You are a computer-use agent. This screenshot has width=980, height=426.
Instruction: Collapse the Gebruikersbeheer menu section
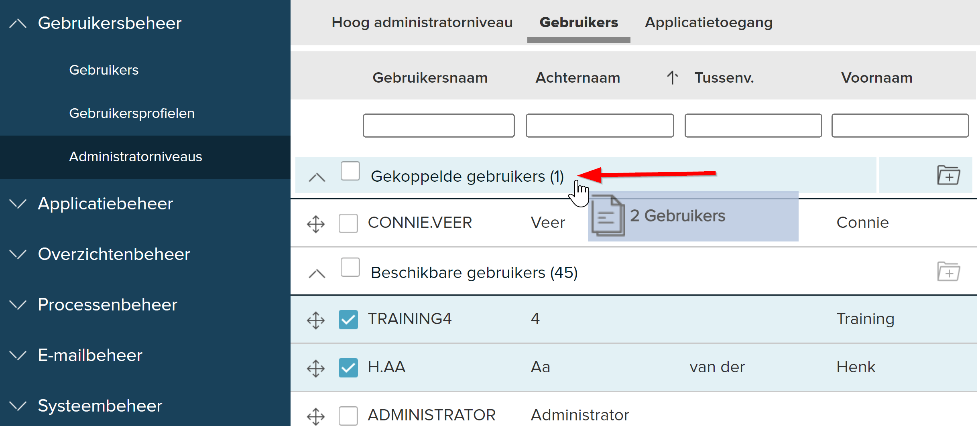coord(18,24)
